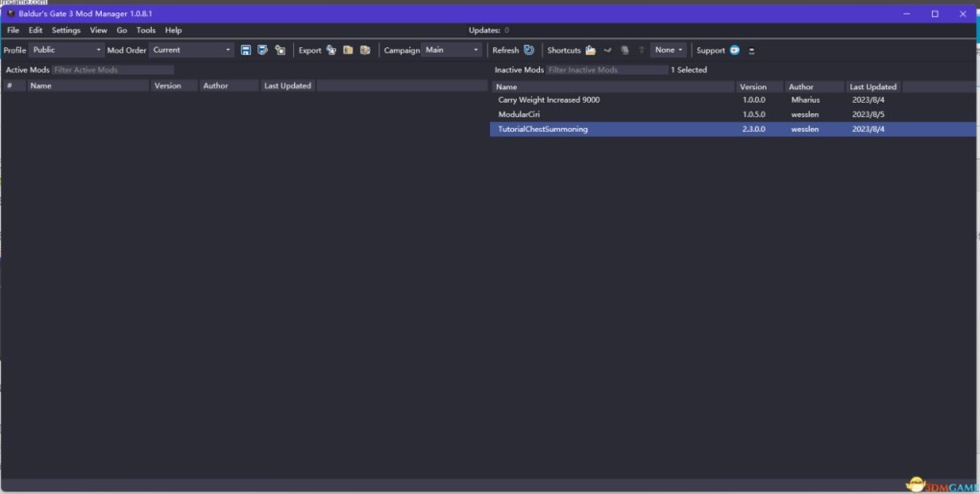The width and height of the screenshot is (980, 494).
Task: Sort inactive mods by the Author header
Action: 815,86
